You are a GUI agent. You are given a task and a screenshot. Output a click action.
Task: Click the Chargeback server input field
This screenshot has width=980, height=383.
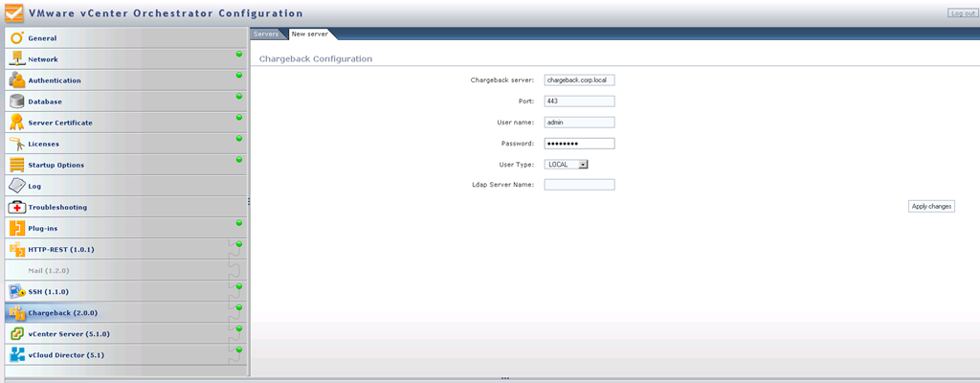pyautogui.click(x=579, y=80)
